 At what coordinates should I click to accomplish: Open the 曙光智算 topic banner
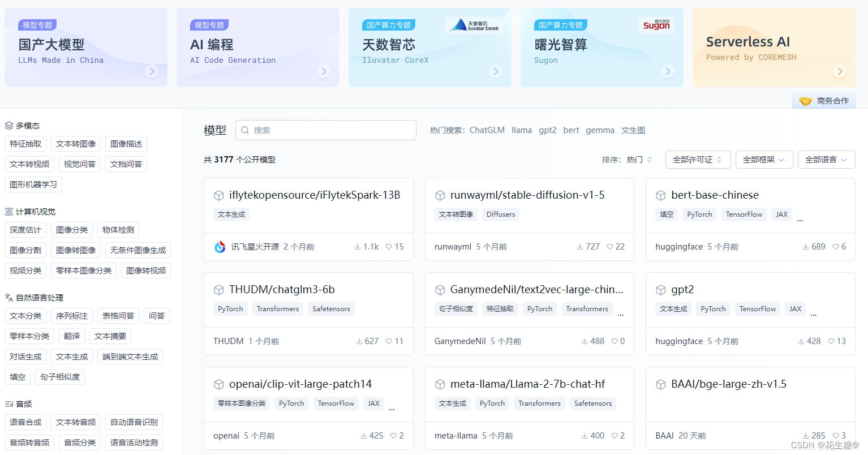pyautogui.click(x=602, y=48)
